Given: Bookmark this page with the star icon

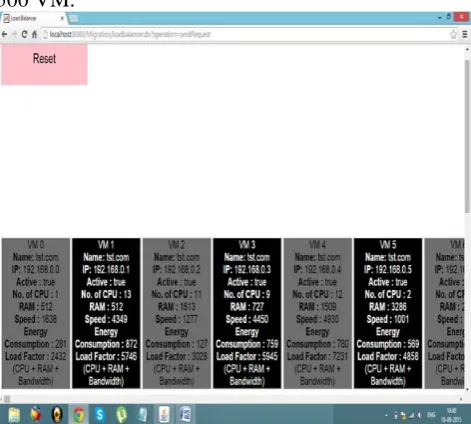Looking at the screenshot, I should 453,34.
